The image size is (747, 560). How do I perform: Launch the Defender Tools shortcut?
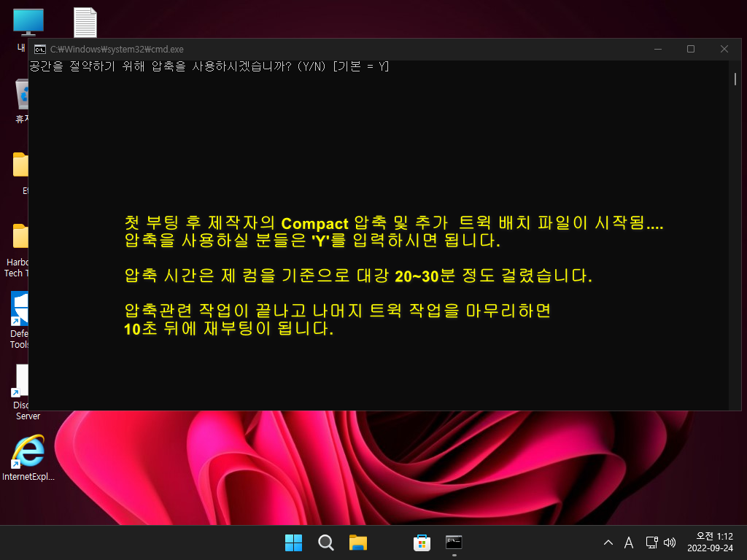pyautogui.click(x=20, y=308)
